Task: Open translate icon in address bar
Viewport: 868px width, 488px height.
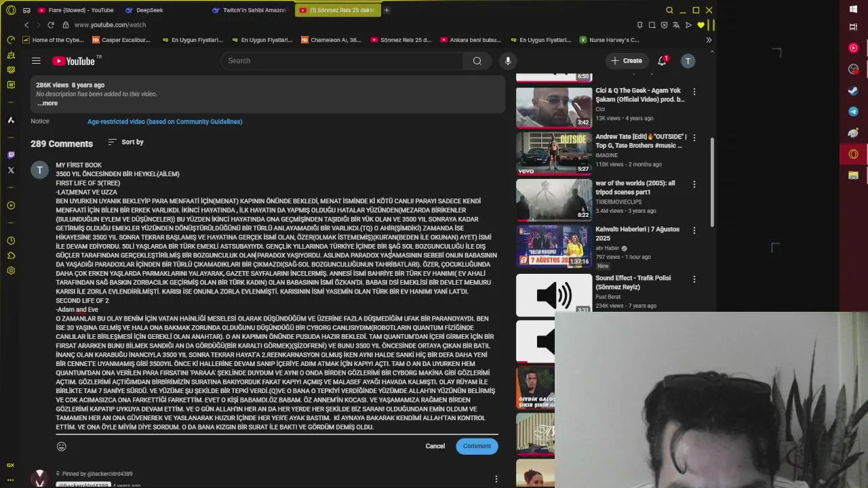Action: pos(676,25)
